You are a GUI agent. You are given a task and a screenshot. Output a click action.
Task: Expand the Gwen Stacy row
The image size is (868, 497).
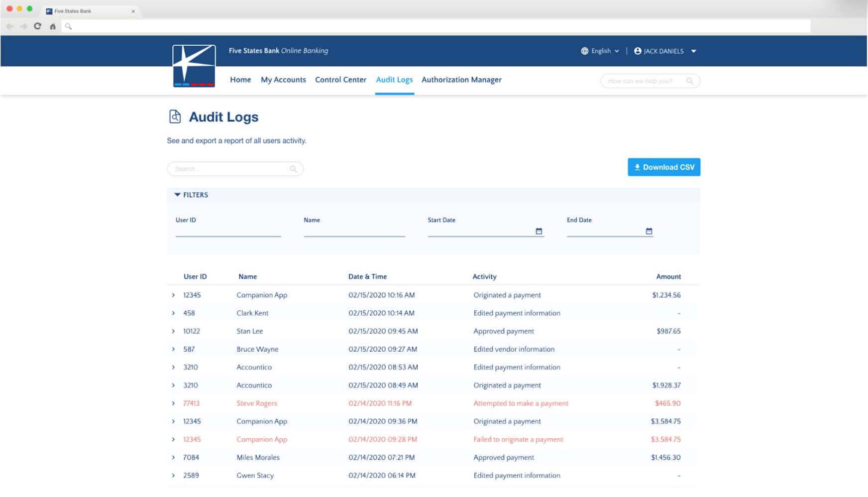[x=173, y=476]
